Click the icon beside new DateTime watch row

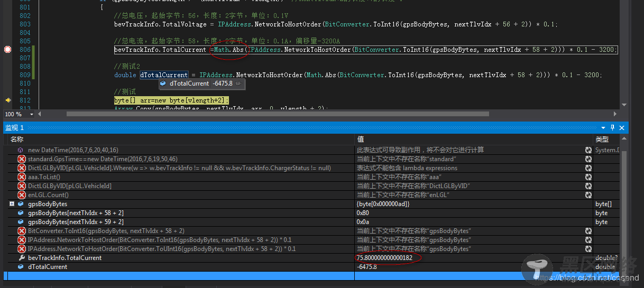pos(21,150)
